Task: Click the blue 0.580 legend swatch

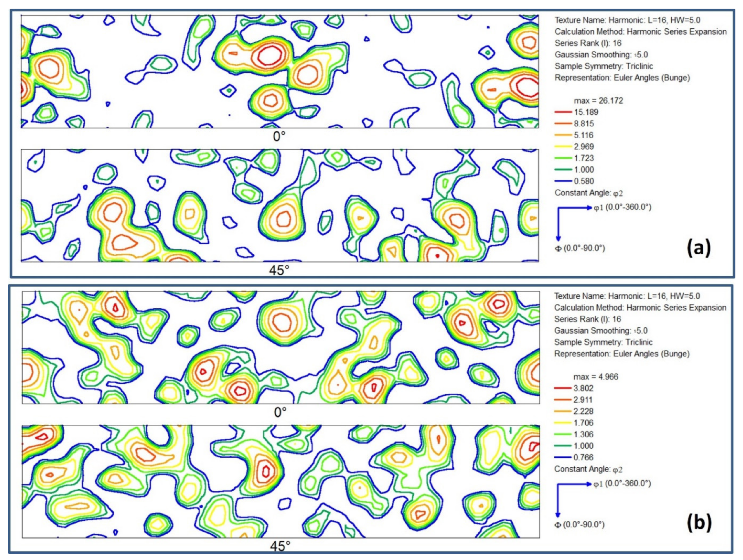Action: [563, 181]
